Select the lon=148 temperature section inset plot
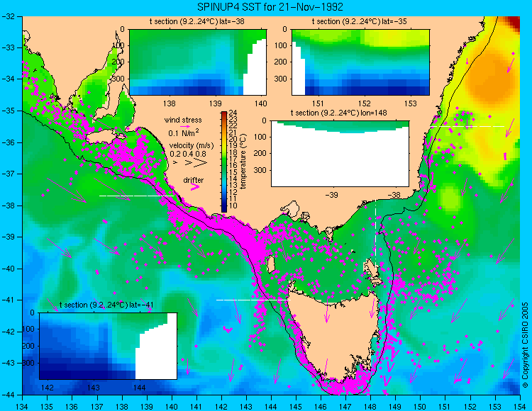532x411 pixels. [x=340, y=154]
